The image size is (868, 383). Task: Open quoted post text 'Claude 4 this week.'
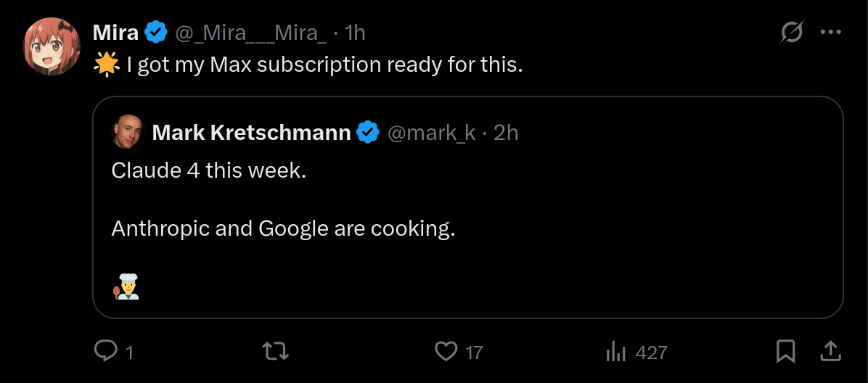(x=209, y=170)
